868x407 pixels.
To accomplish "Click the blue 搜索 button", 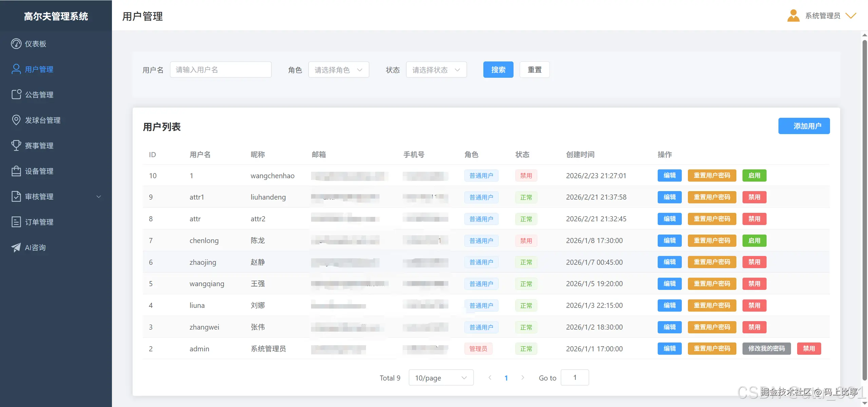I will pyautogui.click(x=498, y=70).
